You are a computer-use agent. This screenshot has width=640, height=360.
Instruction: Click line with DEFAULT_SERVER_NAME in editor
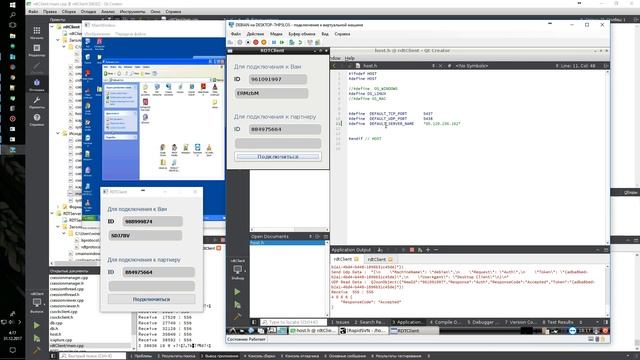(404, 124)
